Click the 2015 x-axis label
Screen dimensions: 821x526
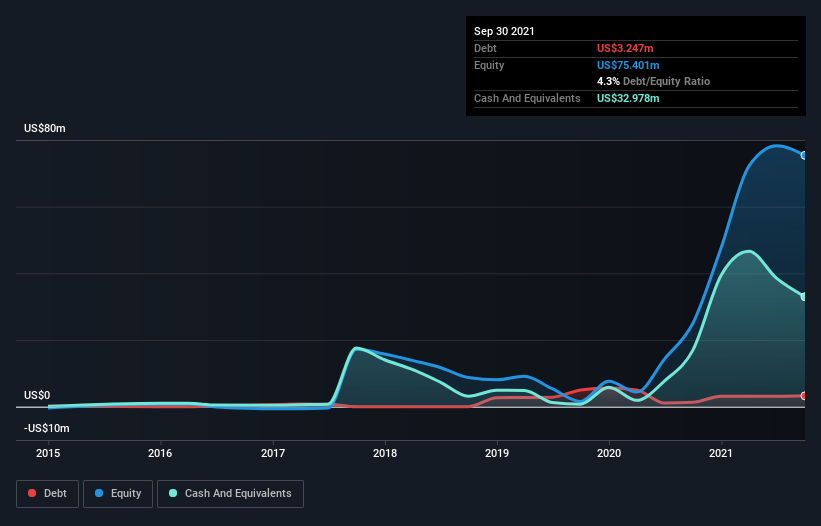pyautogui.click(x=48, y=453)
